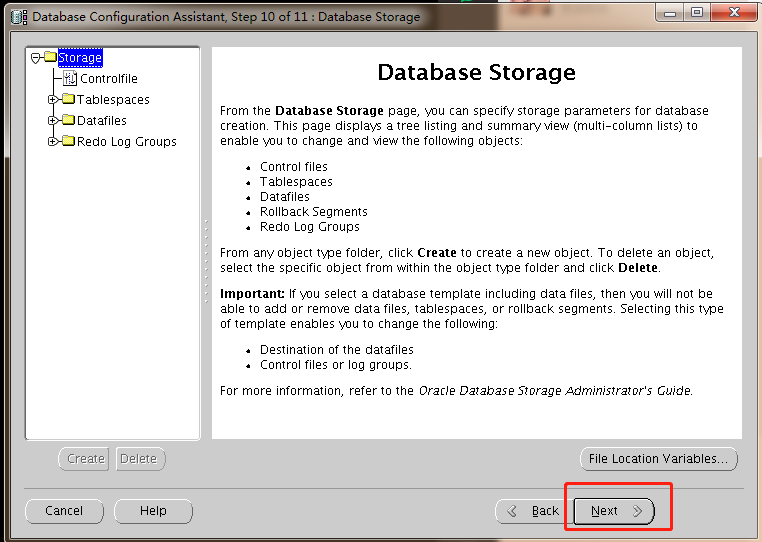Click 'Redo Log Groups' bullet in description

pyautogui.click(x=310, y=227)
